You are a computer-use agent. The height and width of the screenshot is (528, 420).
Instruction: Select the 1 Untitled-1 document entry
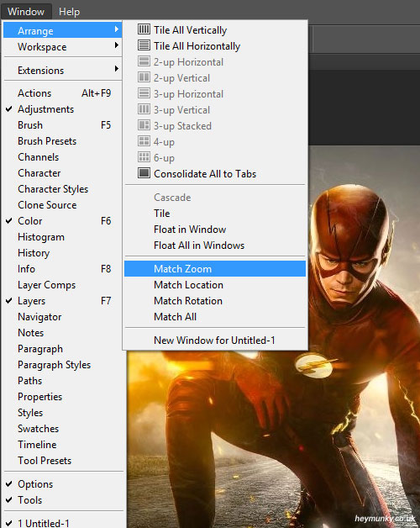tap(63, 523)
